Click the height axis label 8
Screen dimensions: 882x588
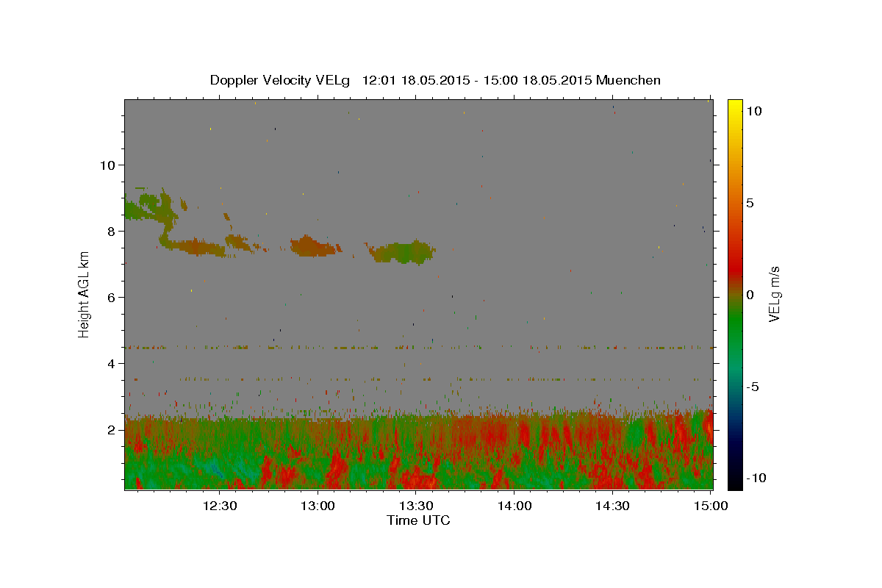[x=110, y=231]
